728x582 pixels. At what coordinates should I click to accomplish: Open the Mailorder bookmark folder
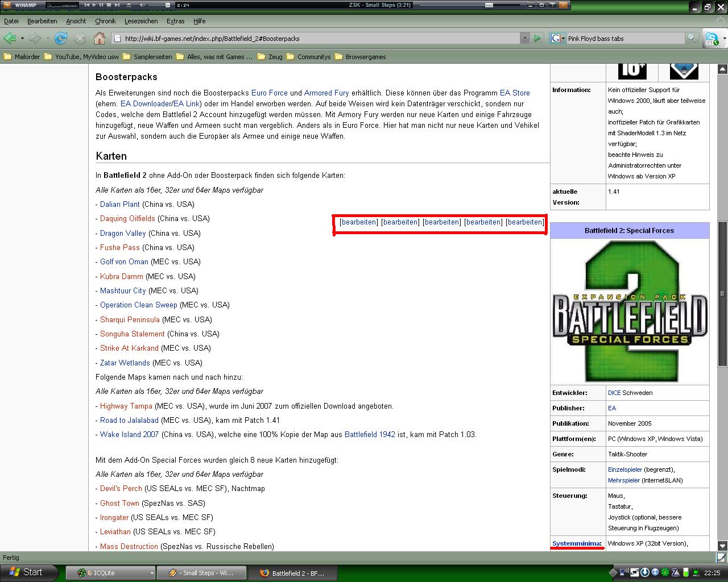point(22,57)
